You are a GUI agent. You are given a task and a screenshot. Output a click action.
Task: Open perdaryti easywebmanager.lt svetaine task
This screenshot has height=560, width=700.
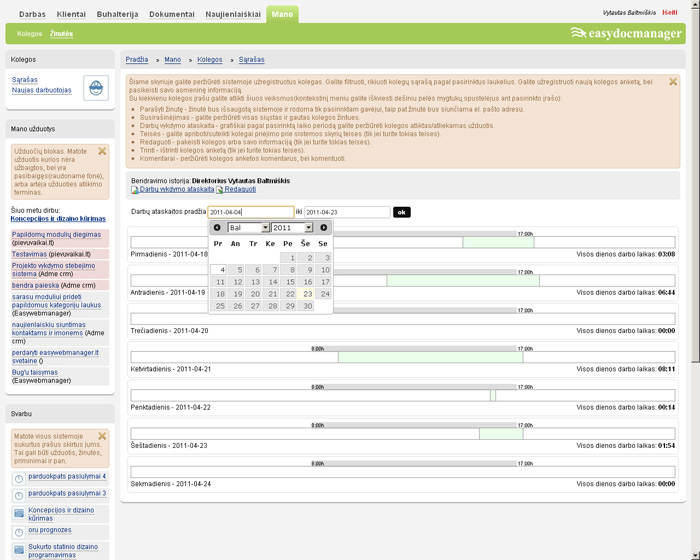[x=55, y=357]
